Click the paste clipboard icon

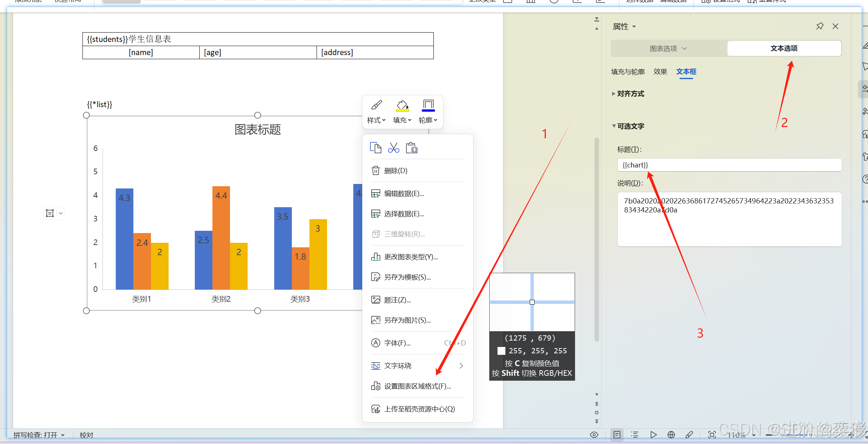411,148
